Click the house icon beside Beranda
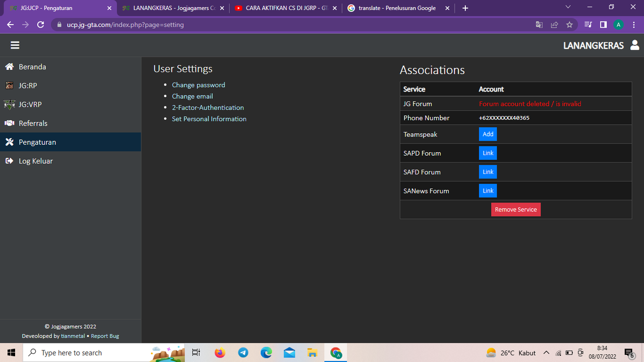 (9, 67)
